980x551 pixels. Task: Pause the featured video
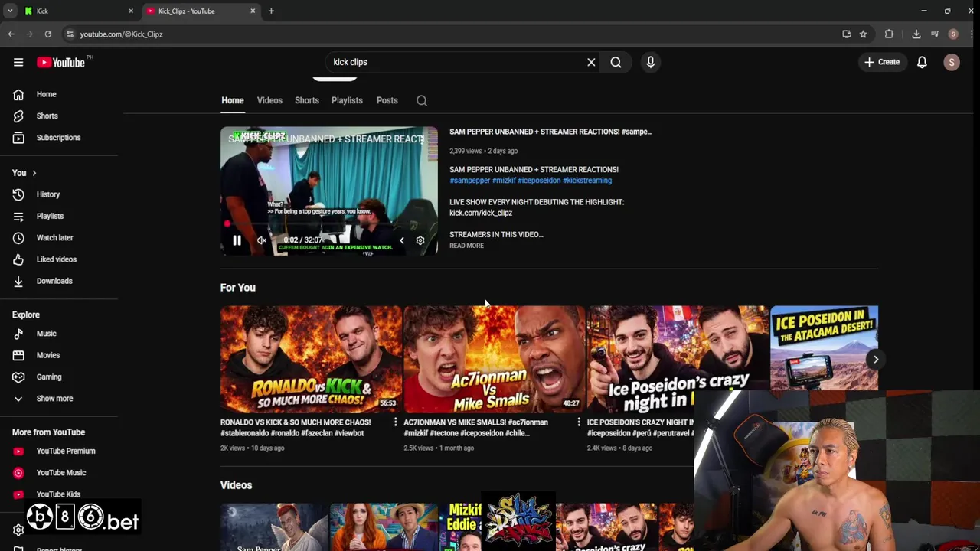pos(237,240)
